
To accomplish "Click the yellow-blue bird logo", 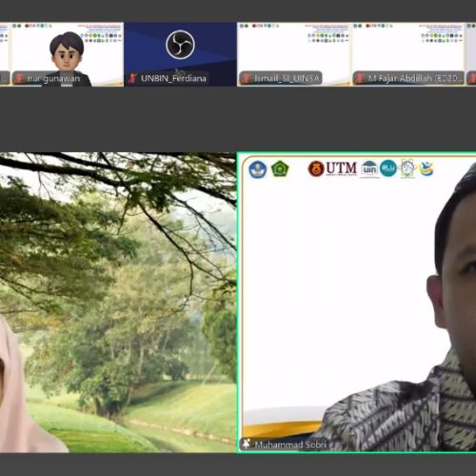I will (x=426, y=169).
